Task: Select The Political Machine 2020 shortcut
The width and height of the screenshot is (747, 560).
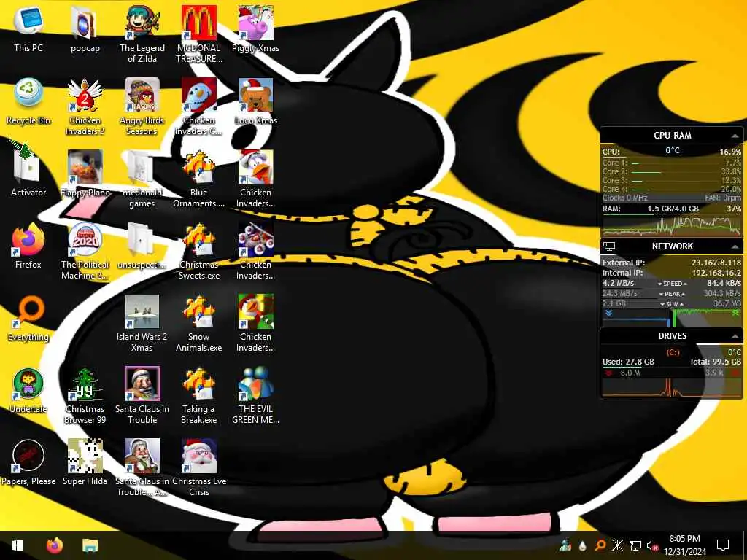Action: click(85, 252)
